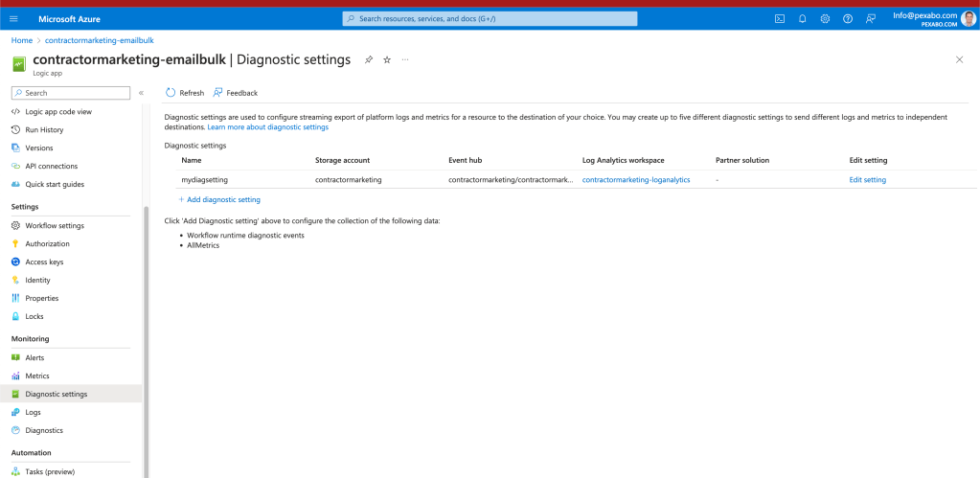Open contractormarketing-emailbulk breadcrumb link
Viewport: 980px width, 478px height.
pyautogui.click(x=100, y=40)
